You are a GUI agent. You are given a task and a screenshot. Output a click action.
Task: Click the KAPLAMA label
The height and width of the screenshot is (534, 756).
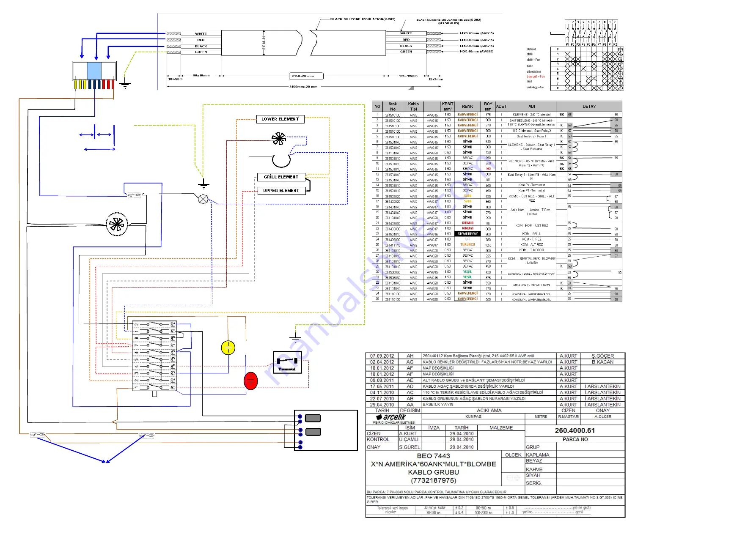537,455
